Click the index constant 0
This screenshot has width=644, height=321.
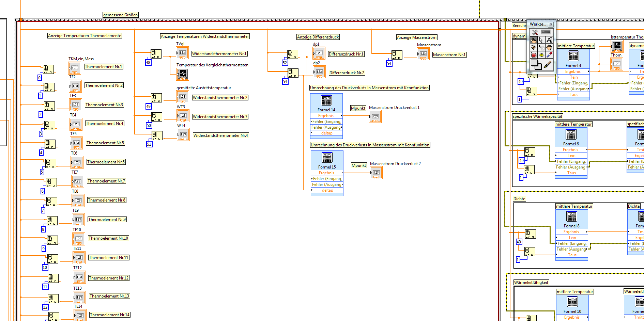tap(40, 78)
